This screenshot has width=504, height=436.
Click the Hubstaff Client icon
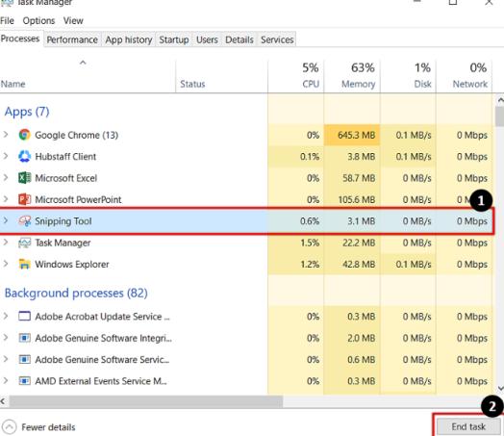coord(24,156)
